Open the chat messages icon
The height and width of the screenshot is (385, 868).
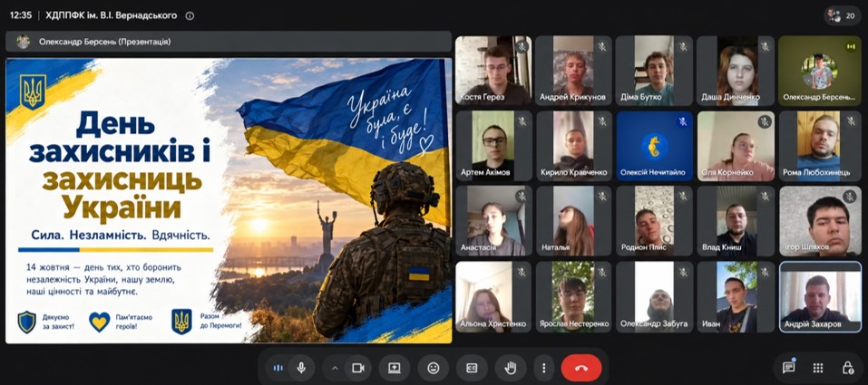point(789,368)
